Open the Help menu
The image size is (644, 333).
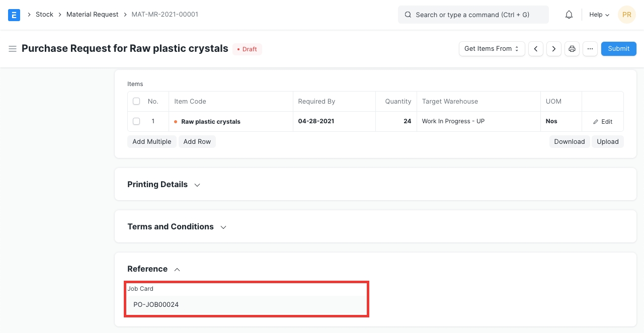599,15
